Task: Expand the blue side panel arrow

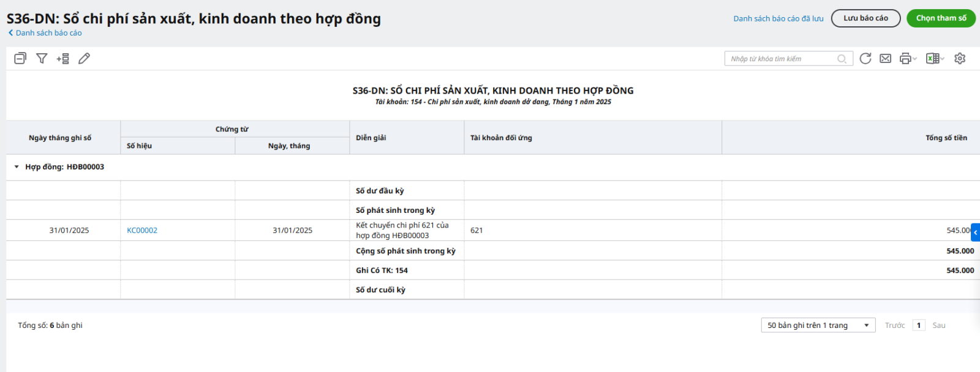Action: pos(975,232)
